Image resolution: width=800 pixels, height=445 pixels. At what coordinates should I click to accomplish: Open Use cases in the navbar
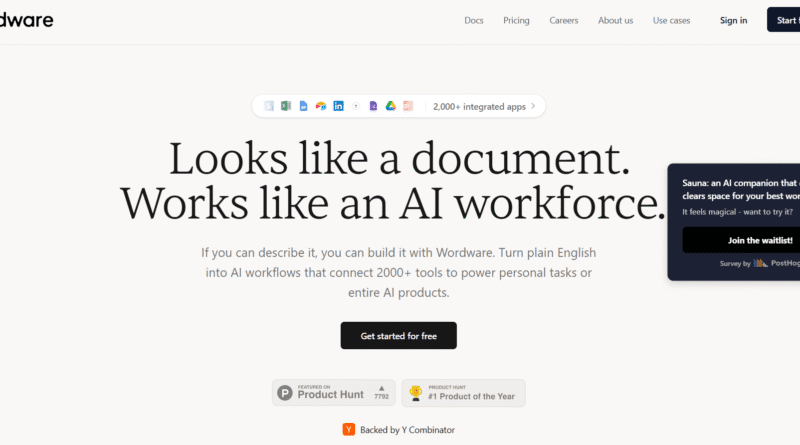(670, 20)
